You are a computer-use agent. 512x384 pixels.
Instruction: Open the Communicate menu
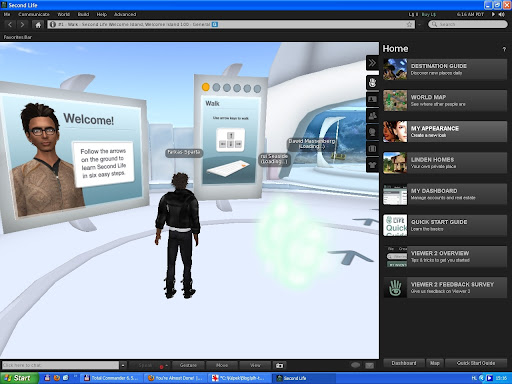34,14
